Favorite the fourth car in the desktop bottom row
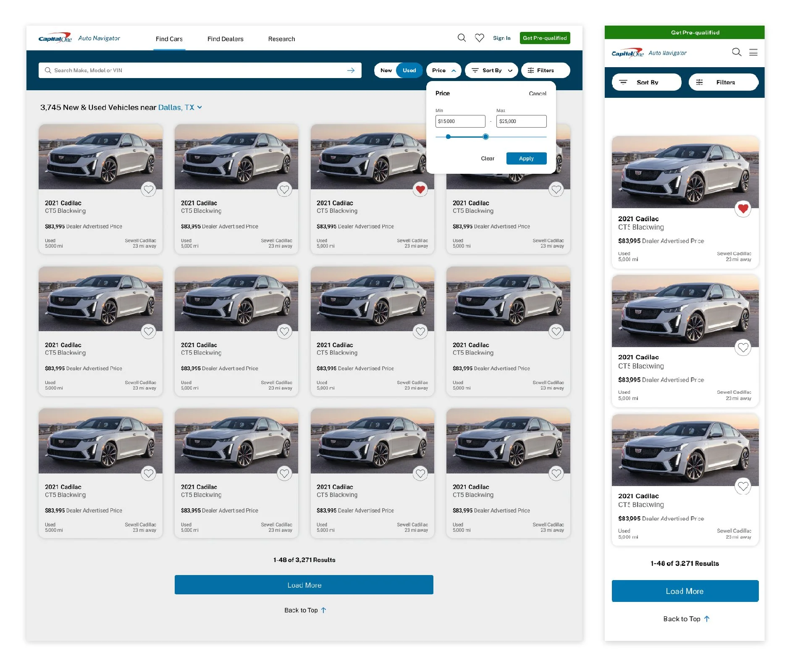This screenshot has height=672, width=787. click(x=556, y=473)
